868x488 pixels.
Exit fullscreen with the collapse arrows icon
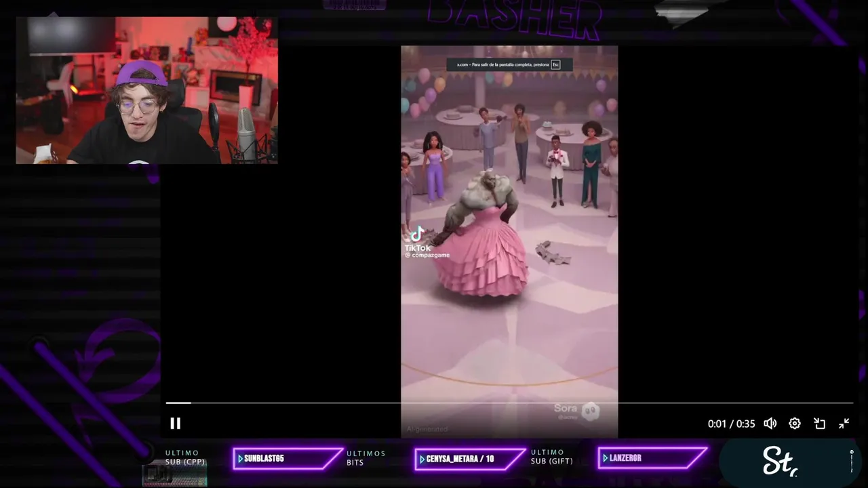844,424
